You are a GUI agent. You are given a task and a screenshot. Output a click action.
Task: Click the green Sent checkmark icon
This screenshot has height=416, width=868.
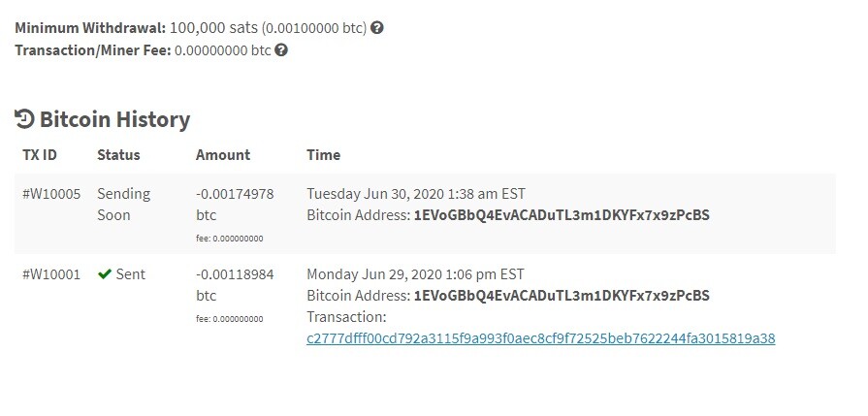[x=105, y=274]
